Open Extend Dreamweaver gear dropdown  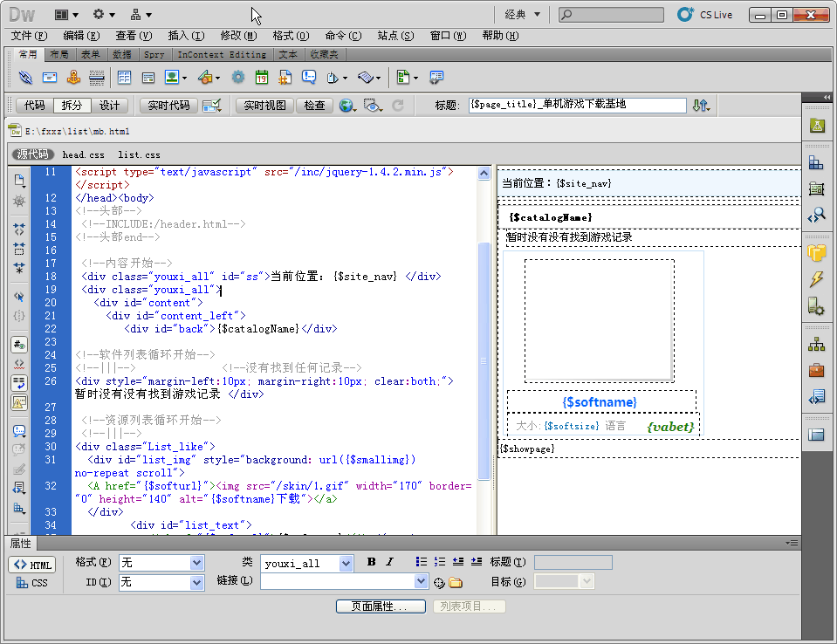tap(104, 15)
